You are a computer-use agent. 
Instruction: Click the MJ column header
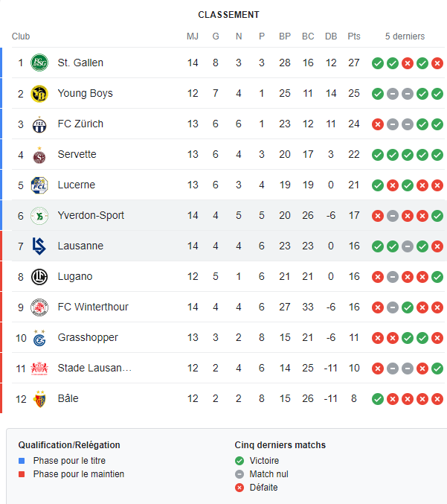coord(193,36)
